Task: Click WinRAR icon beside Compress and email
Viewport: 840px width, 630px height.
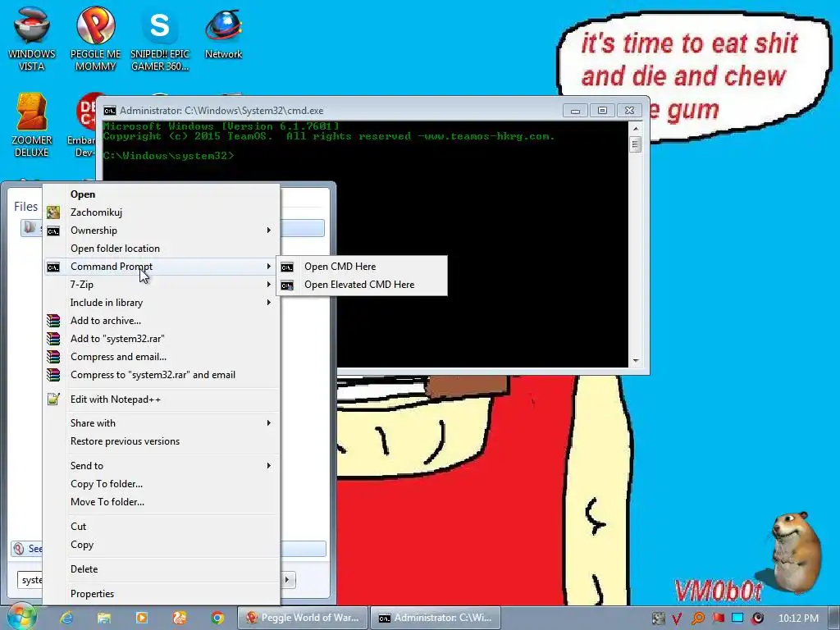Action: tap(53, 357)
